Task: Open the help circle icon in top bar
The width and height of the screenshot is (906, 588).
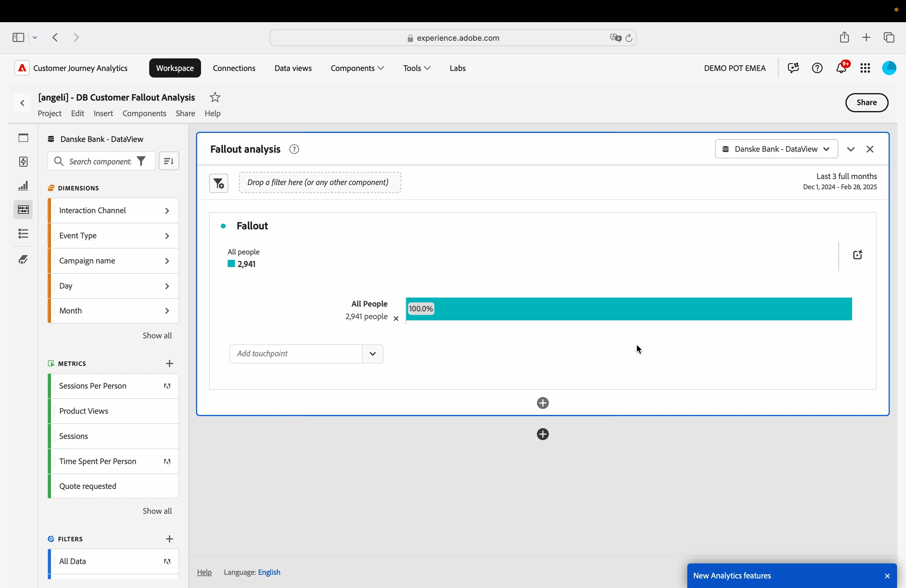Action: point(817,68)
